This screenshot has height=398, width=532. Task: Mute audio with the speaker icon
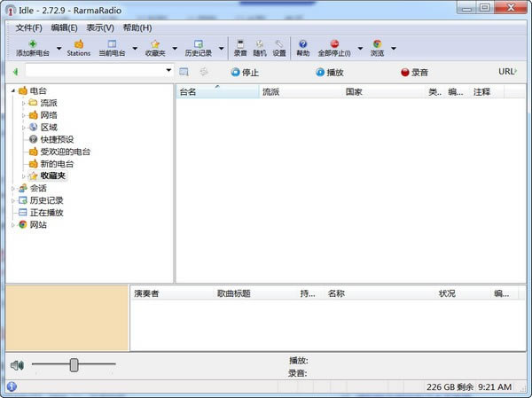point(17,365)
